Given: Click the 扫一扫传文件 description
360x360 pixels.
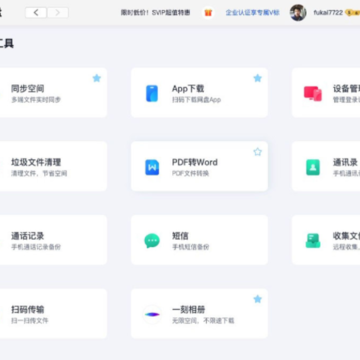Looking at the screenshot, I should click(30, 321).
